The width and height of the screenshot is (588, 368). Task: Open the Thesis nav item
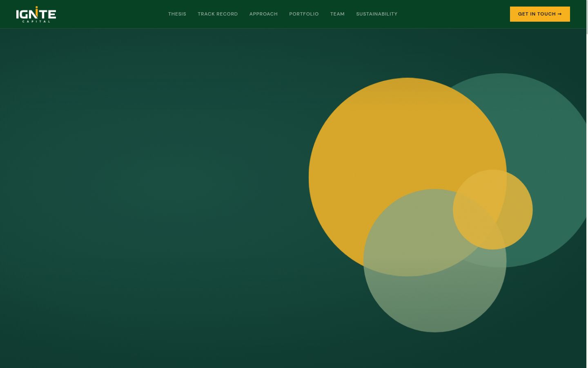click(177, 14)
